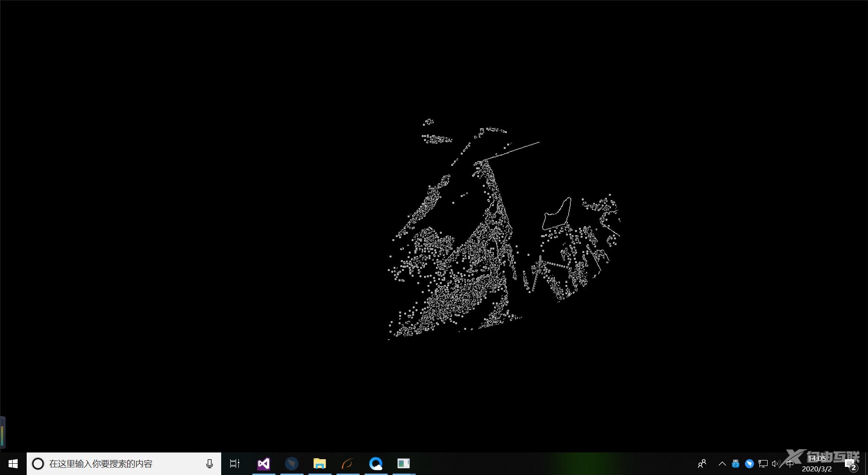
Task: Click the blue USB device tray icon
Action: pyautogui.click(x=735, y=464)
